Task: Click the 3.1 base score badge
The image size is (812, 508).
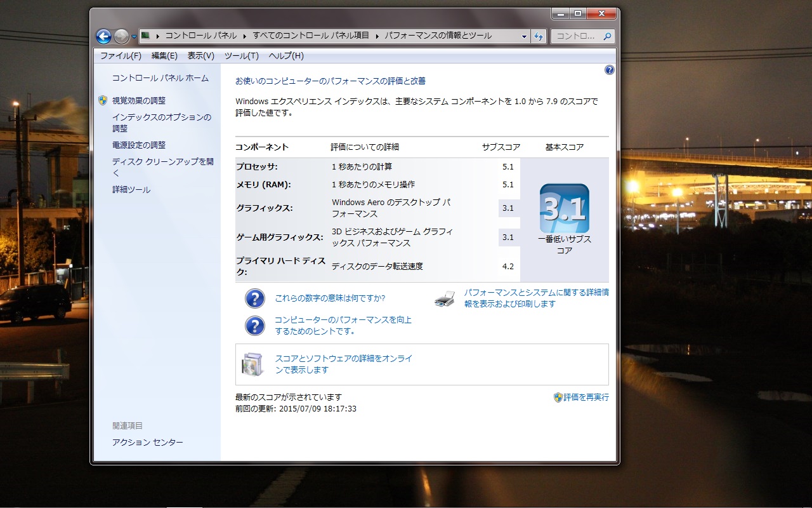Action: click(564, 209)
